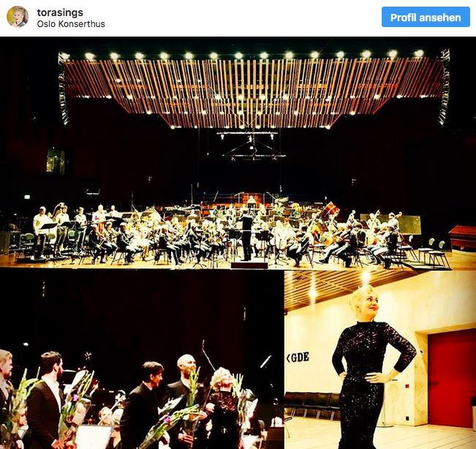This screenshot has width=476, height=449.
Task: Select the bottom-left curtain call photo
Action: pyautogui.click(x=142, y=359)
